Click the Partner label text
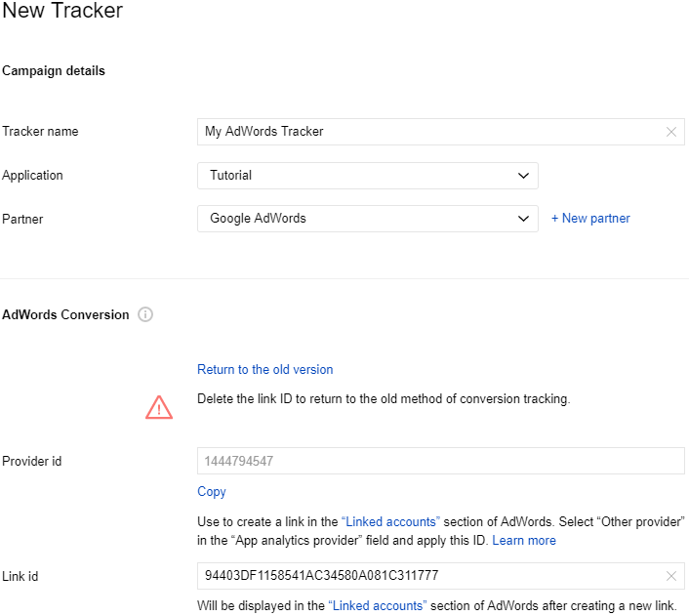The width and height of the screenshot is (689, 616). (x=22, y=219)
